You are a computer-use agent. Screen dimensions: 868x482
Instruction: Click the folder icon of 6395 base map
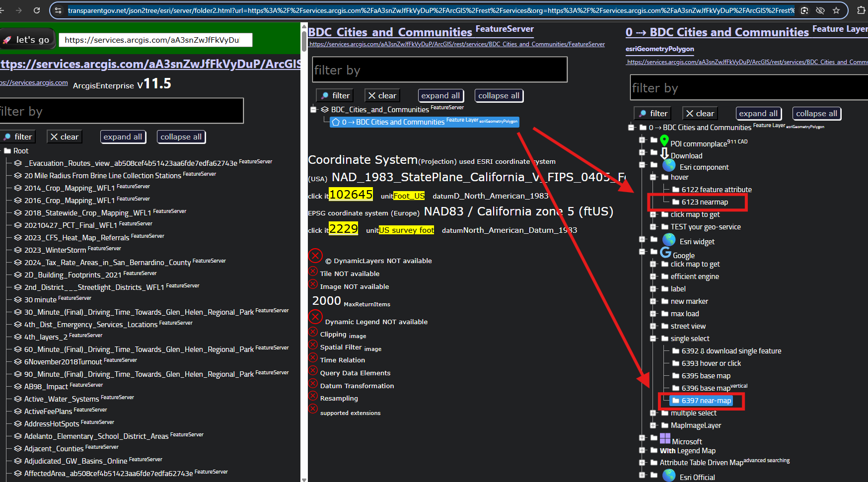676,376
